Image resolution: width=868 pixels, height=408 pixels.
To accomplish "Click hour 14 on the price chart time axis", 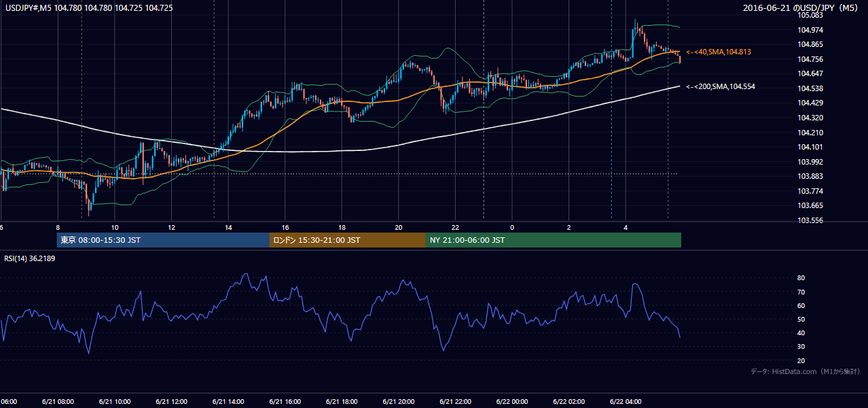I will (x=228, y=227).
